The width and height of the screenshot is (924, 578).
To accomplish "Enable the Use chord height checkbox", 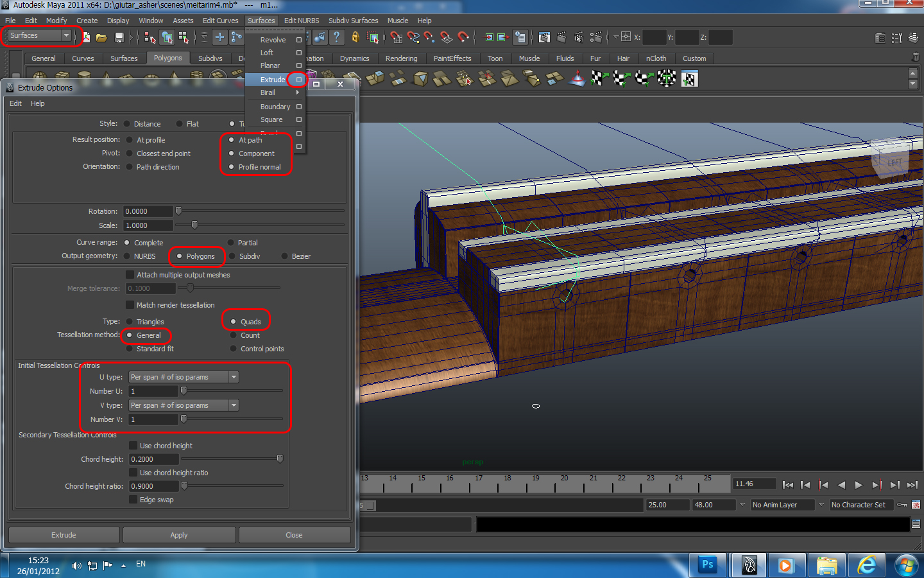I will tap(133, 446).
